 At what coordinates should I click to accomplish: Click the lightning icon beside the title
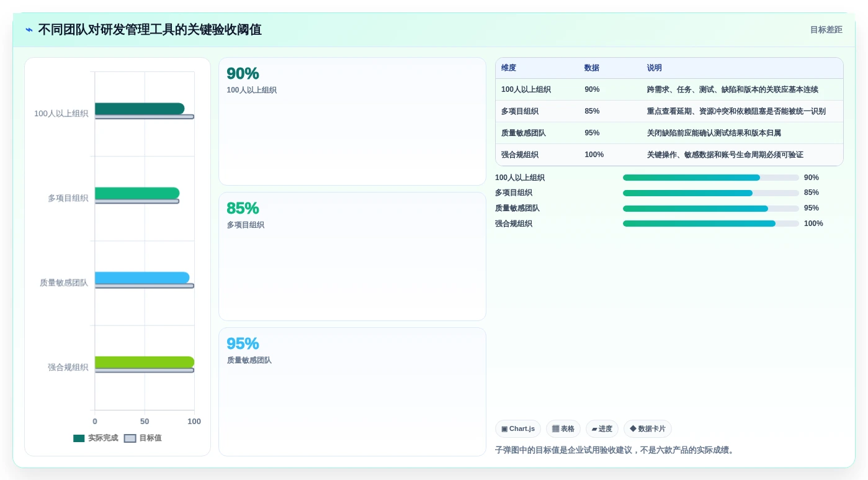click(29, 30)
